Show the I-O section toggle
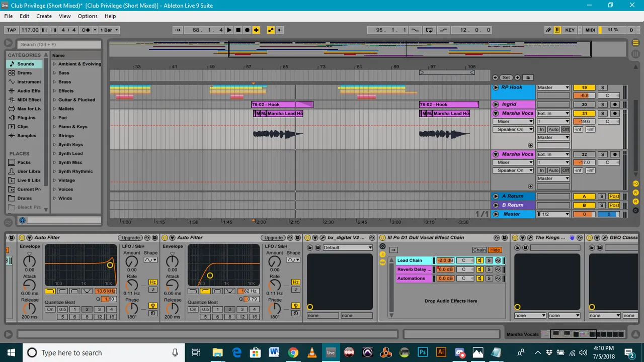Image resolution: width=644 pixels, height=362 pixels. click(x=635, y=184)
